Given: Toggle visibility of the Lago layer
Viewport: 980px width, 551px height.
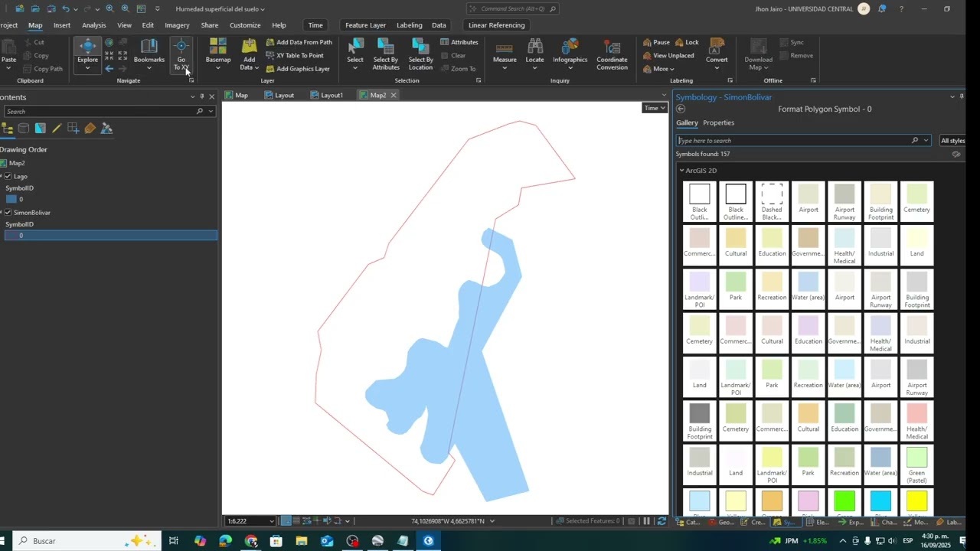Looking at the screenshot, I should 8,177.
